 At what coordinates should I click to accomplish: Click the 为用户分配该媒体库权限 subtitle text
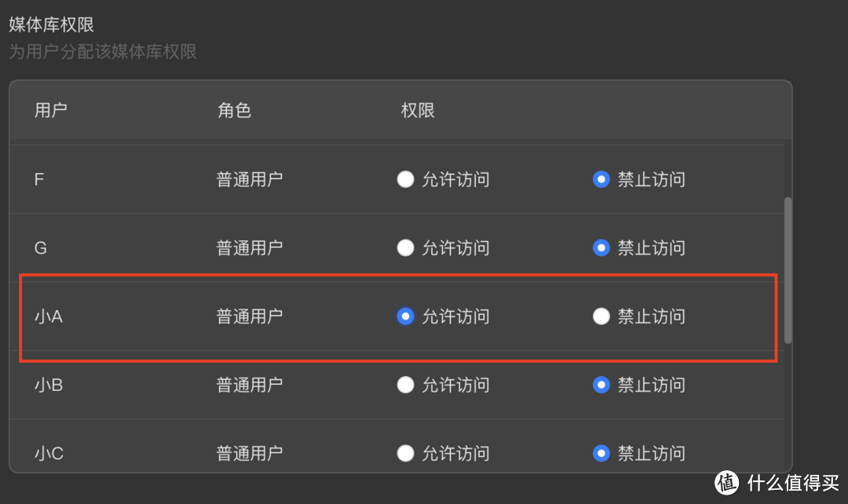(102, 52)
